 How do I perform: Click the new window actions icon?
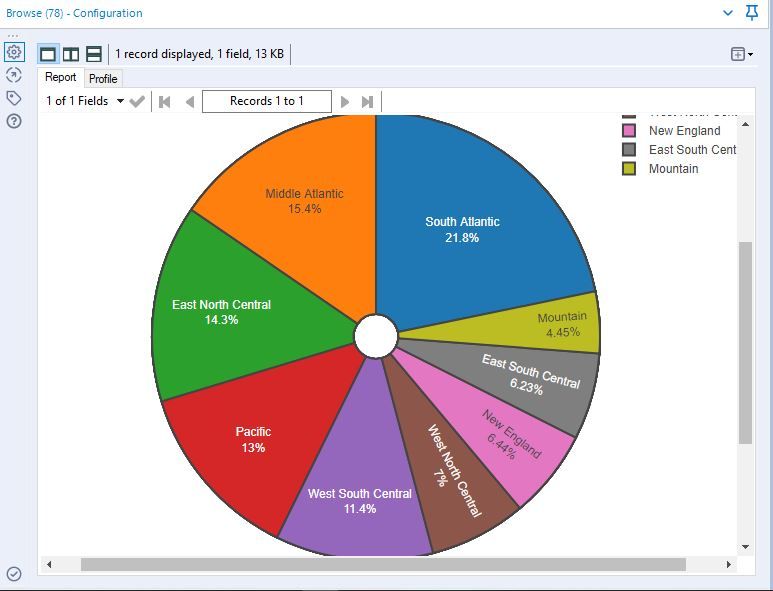pyautogui.click(x=738, y=54)
